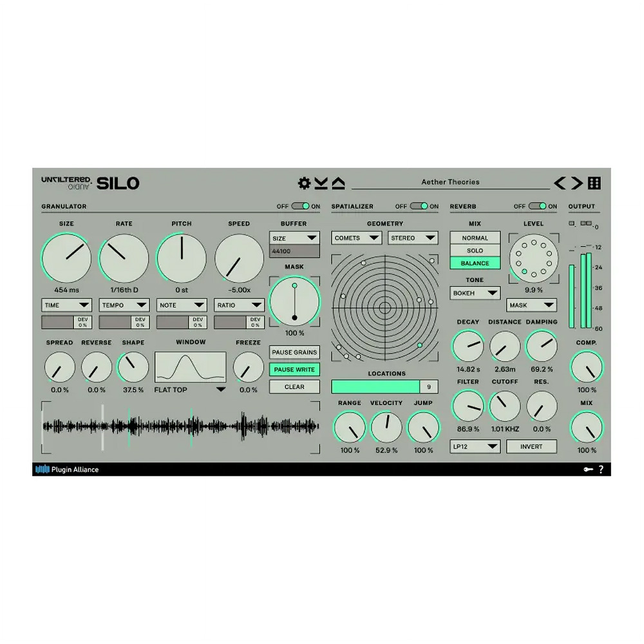
Task: Open the MASK level dropdown
Action: (531, 305)
